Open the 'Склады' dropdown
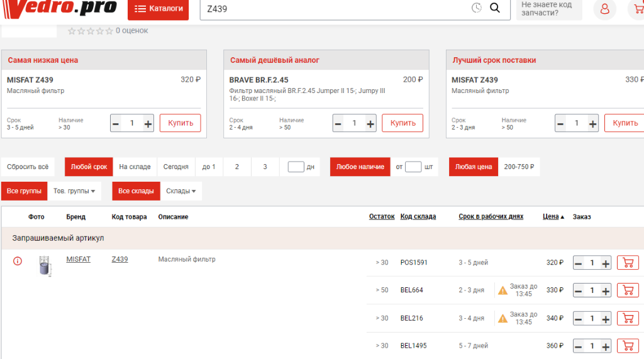The image size is (644, 359). coord(180,191)
